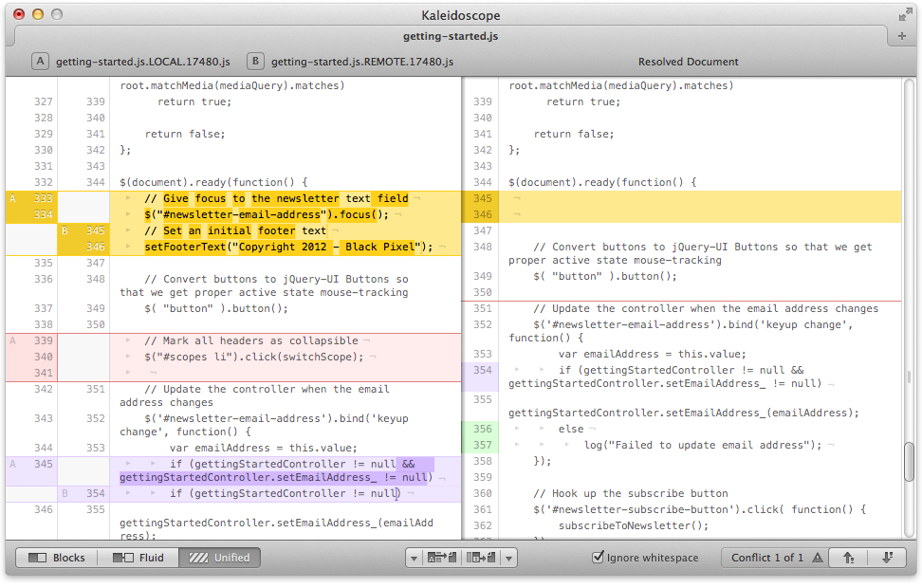Viewport: 922px width, 588px height.
Task: Choose B's version for resolved document
Action: (x=480, y=558)
